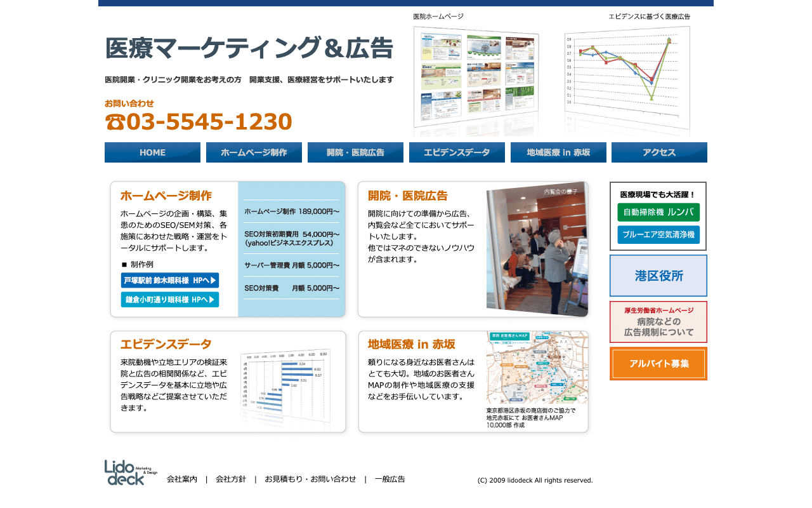Click the telephone icon beside the phone number

coord(115,122)
